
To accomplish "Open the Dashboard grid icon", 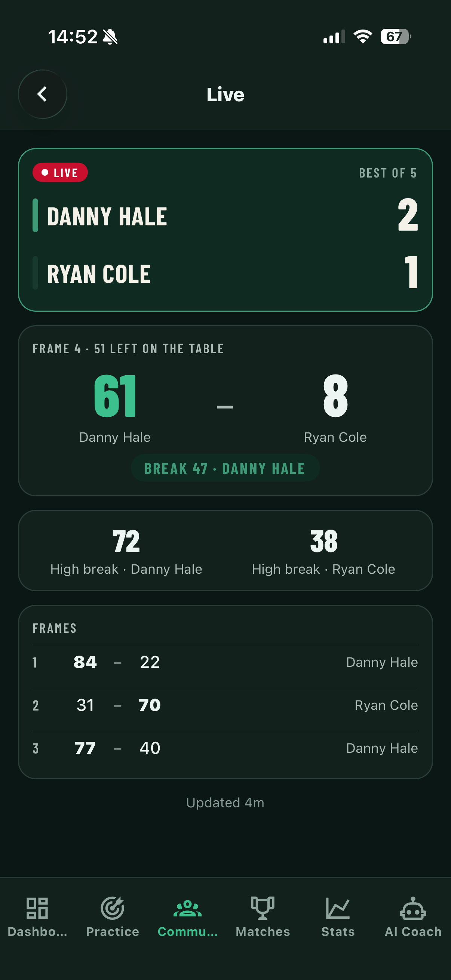I will pyautogui.click(x=37, y=908).
